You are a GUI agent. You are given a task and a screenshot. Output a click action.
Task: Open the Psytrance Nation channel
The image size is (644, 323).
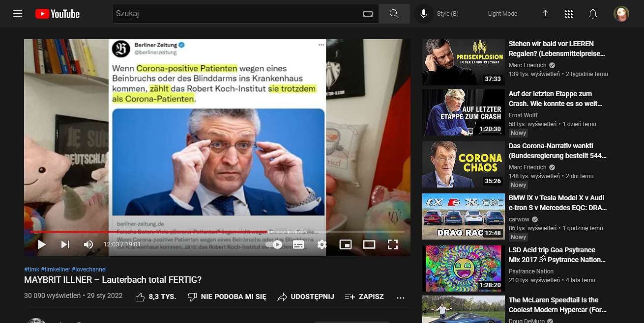531,271
